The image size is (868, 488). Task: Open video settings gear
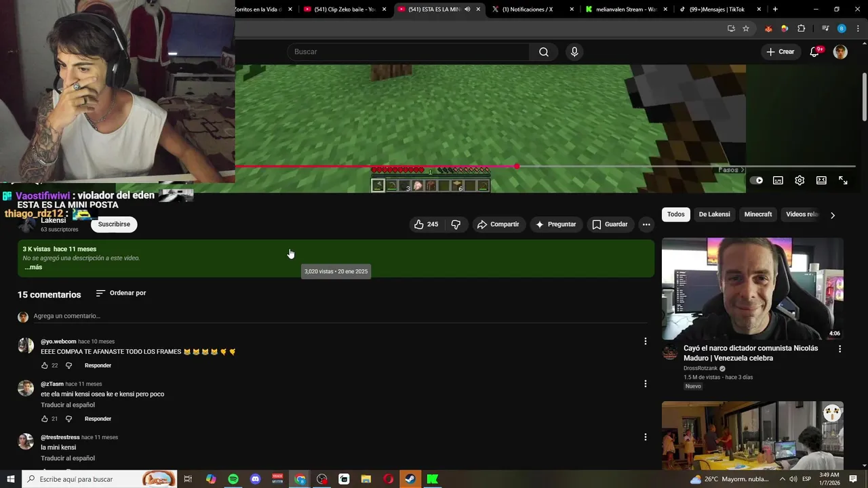click(x=800, y=180)
